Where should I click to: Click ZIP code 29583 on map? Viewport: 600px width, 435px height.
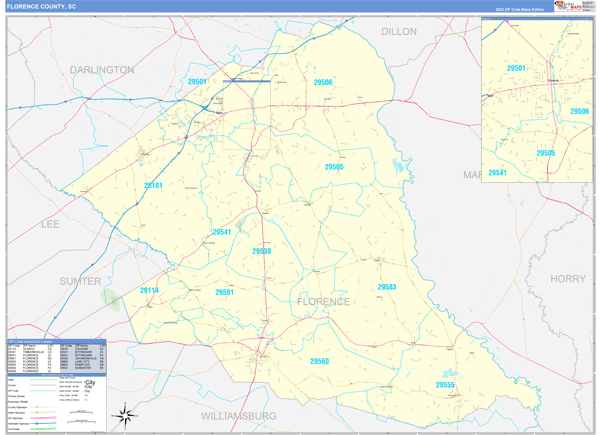click(x=387, y=287)
